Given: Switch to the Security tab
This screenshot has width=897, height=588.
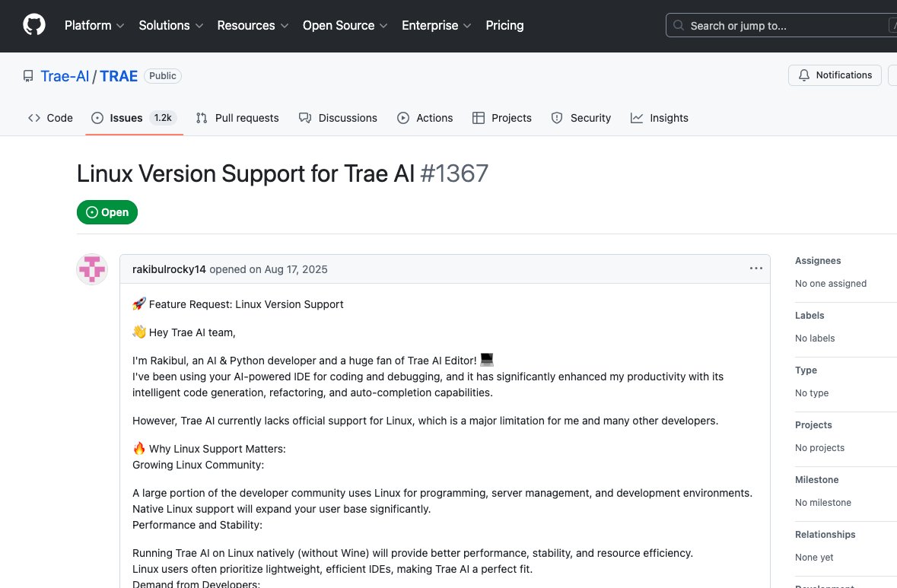Looking at the screenshot, I should [x=581, y=118].
